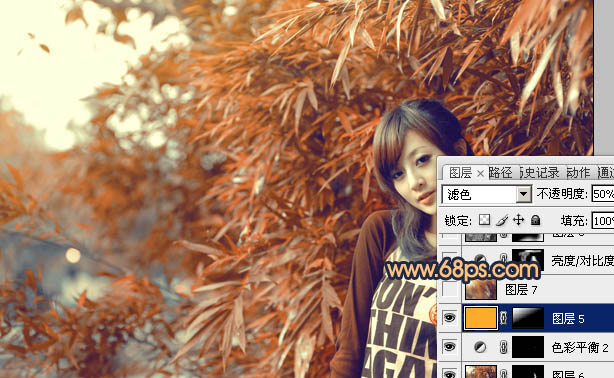Image resolution: width=614 pixels, height=378 pixels.
Task: Click the 锁定 label in layers panel
Action: coord(458,221)
